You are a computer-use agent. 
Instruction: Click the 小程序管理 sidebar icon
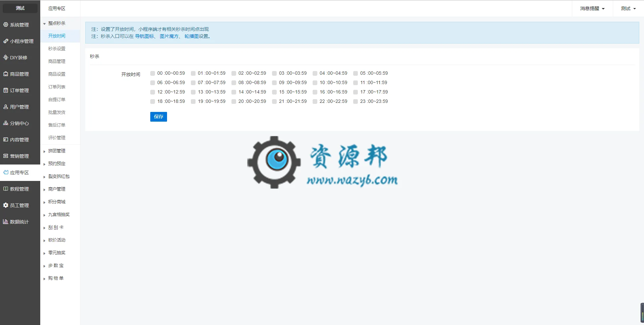pyautogui.click(x=5, y=41)
